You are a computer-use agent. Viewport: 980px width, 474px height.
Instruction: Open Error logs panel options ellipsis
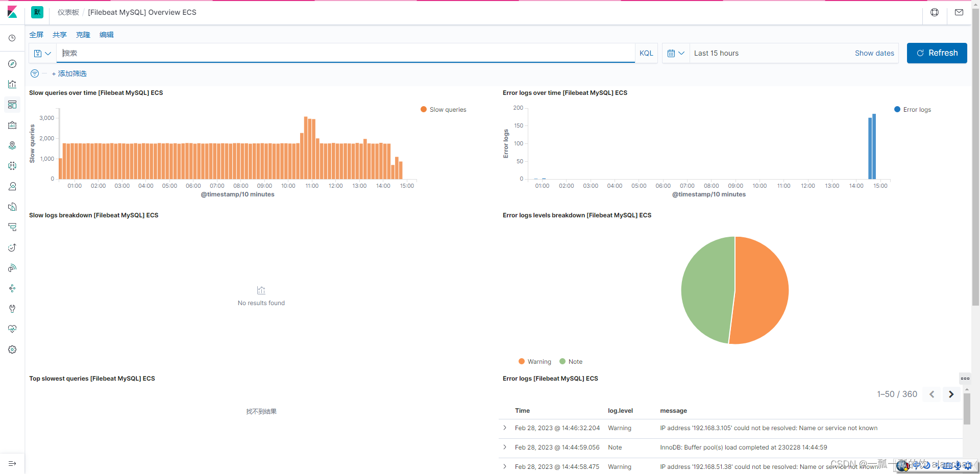tap(965, 379)
